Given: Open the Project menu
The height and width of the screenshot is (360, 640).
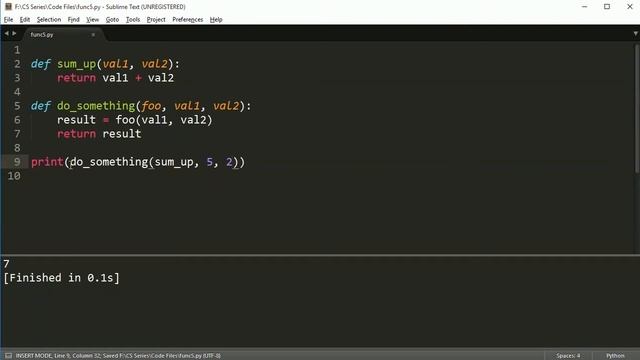Looking at the screenshot, I should (156, 20).
